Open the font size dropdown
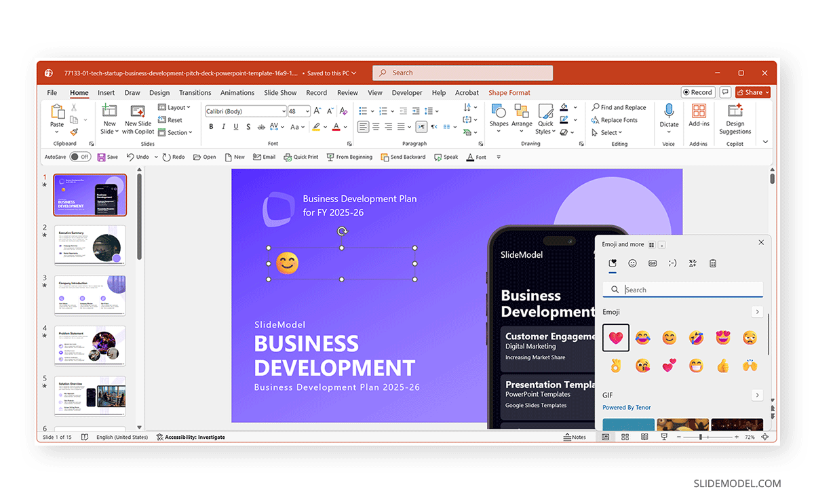814x504 pixels. [307, 111]
